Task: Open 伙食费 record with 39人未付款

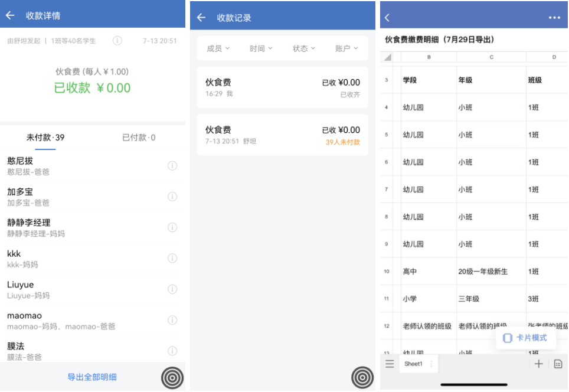Action: click(283, 135)
